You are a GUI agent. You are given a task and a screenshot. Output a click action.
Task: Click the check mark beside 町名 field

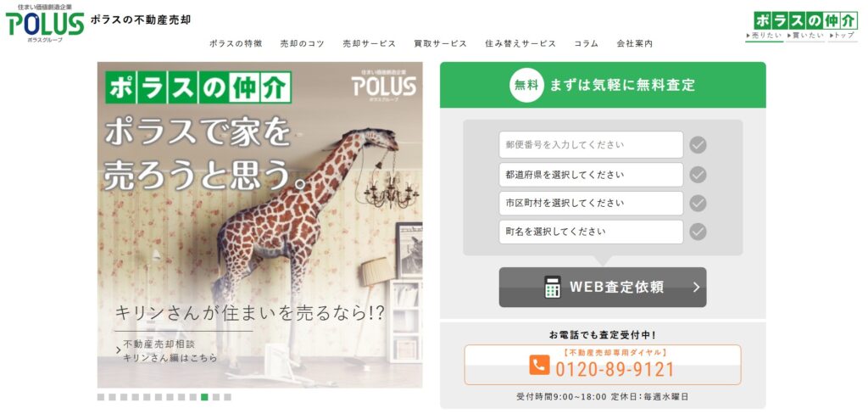[x=698, y=232]
